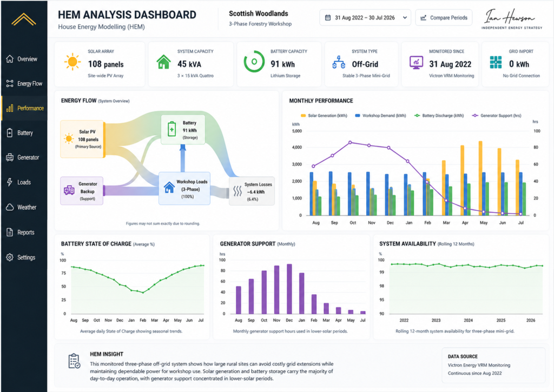554x392 pixels.
Task: Click 'Victron VRM Monitoring' card subtitle
Action: tap(452, 76)
